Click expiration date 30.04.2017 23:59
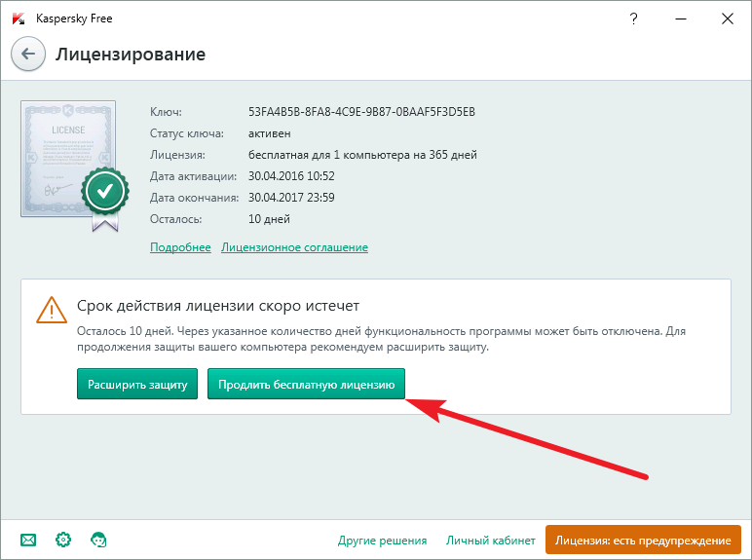Image resolution: width=752 pixels, height=560 pixels. coord(291,198)
